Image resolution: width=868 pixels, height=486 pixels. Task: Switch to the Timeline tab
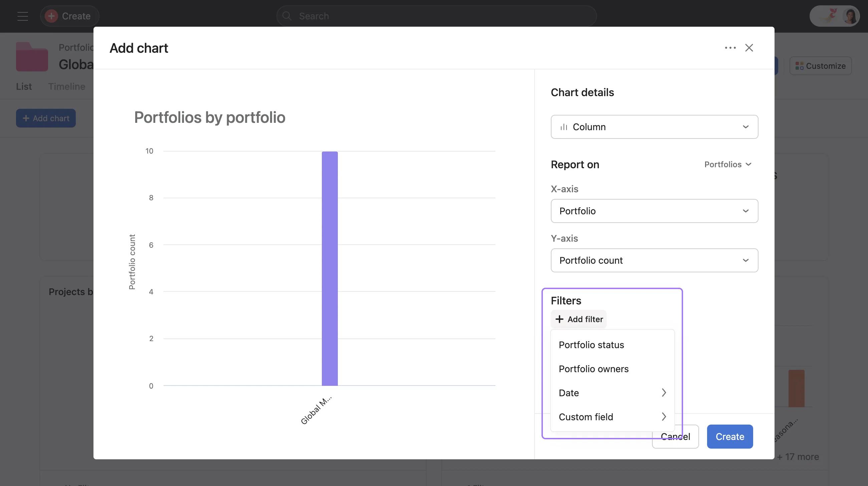[x=66, y=86]
